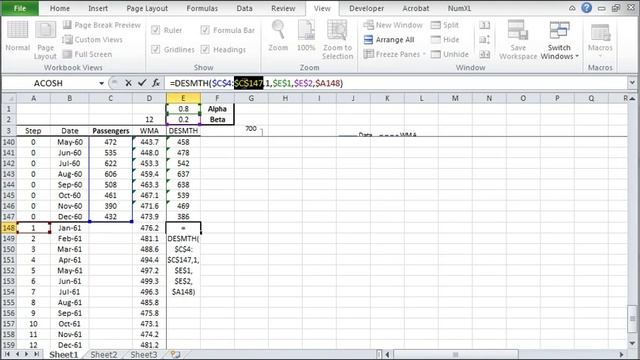Switch to Page Layout view
Screen dimensions: 640x360
pyautogui.click(x=45, y=41)
